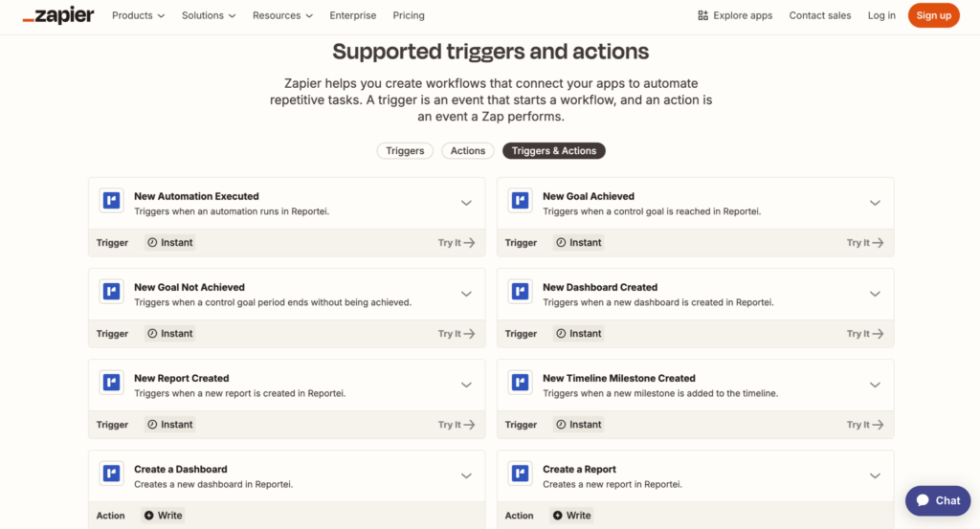Open the Solutions dropdown menu
The height and width of the screenshot is (529, 980).
coord(209,15)
